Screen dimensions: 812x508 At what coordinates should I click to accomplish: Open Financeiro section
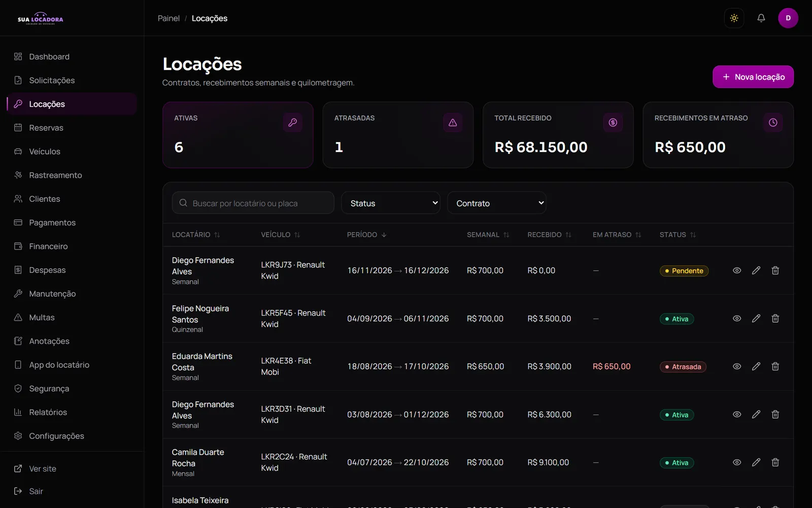coord(72,246)
